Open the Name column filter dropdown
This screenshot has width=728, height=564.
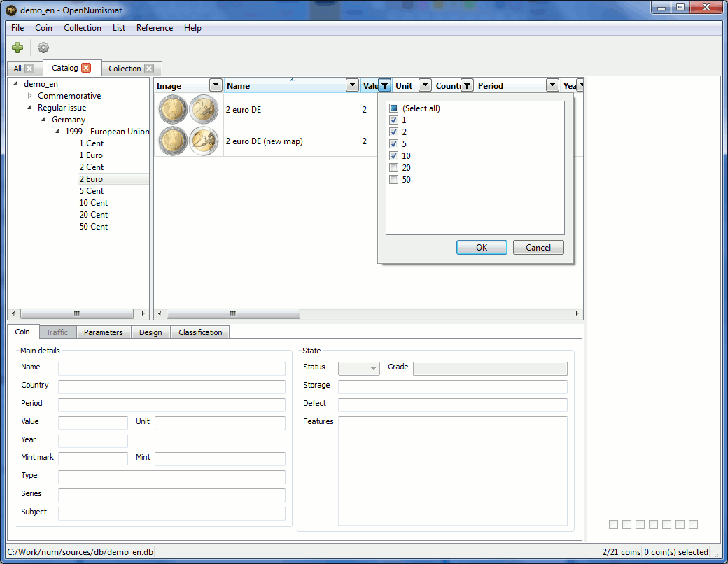click(352, 85)
